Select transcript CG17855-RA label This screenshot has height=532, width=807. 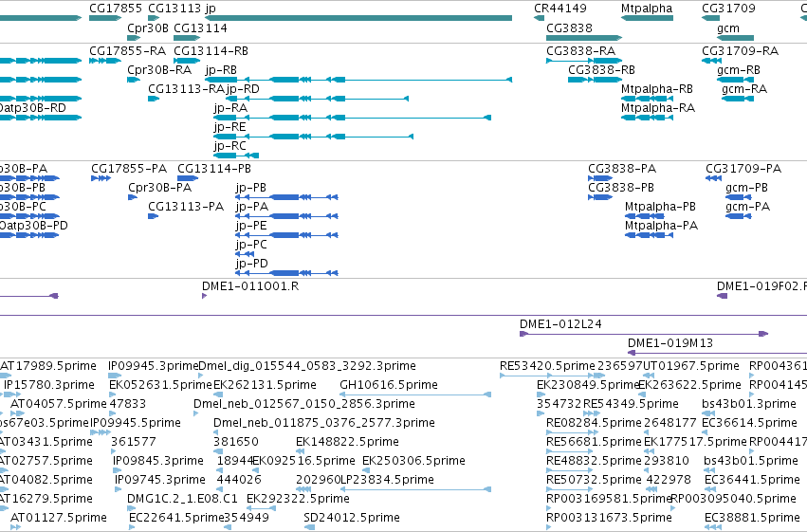coord(128,51)
